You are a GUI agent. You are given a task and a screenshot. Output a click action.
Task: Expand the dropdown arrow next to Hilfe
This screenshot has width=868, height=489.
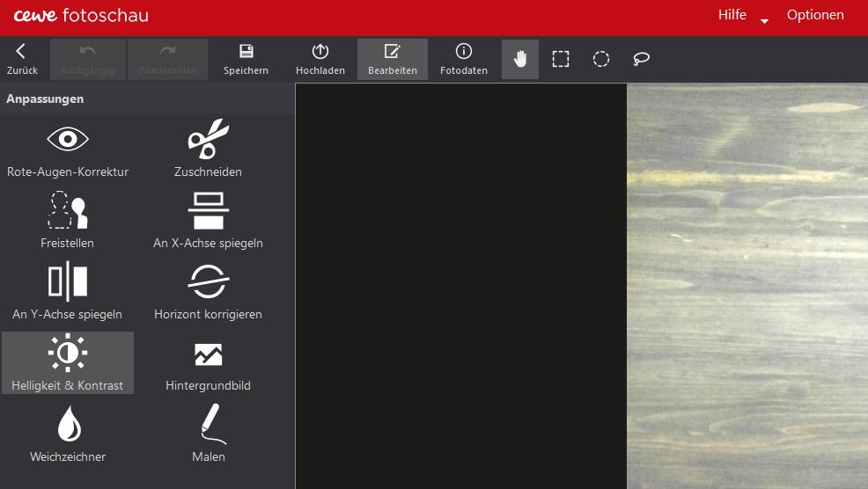click(764, 21)
